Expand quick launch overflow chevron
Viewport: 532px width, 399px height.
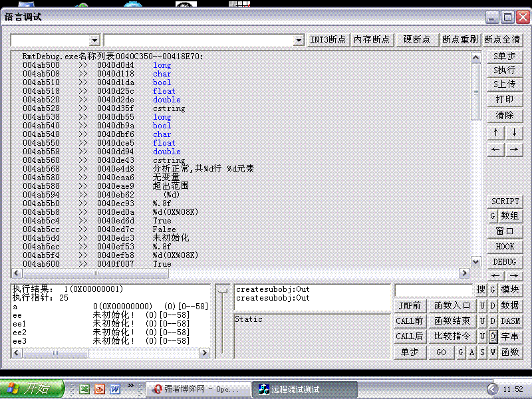coord(130,386)
